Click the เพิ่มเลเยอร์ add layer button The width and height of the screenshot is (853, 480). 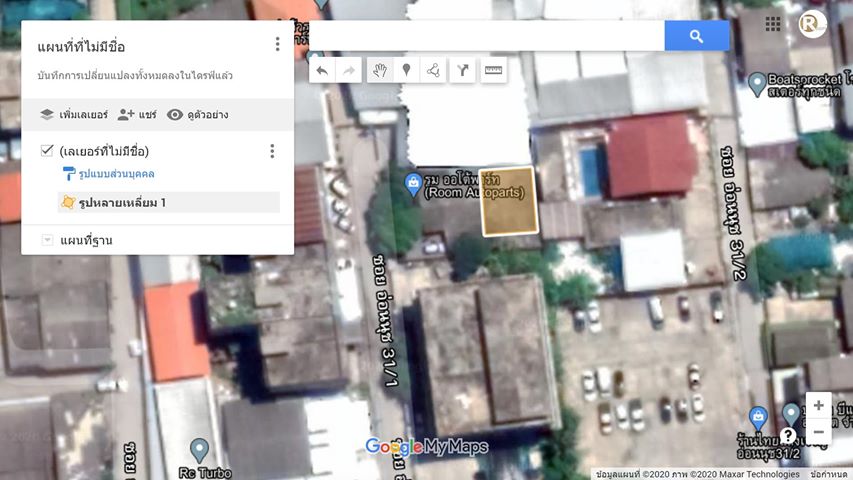coord(73,115)
